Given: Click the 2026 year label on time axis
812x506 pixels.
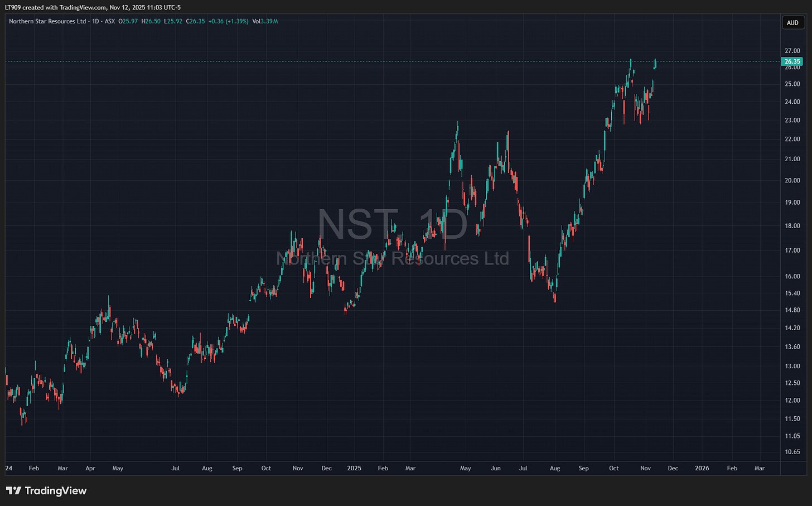Looking at the screenshot, I should click(702, 468).
